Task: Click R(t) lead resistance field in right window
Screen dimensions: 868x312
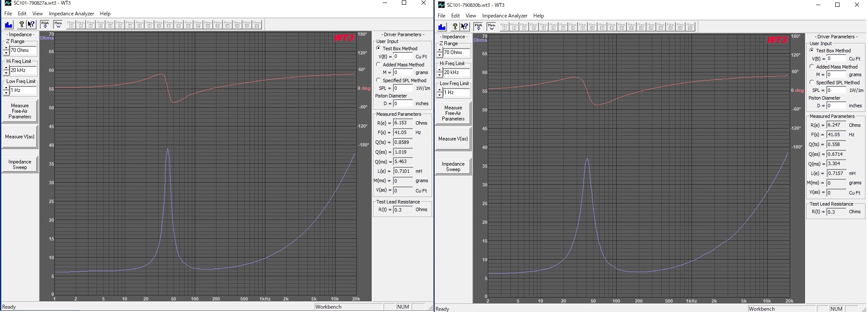Action: pos(836,212)
